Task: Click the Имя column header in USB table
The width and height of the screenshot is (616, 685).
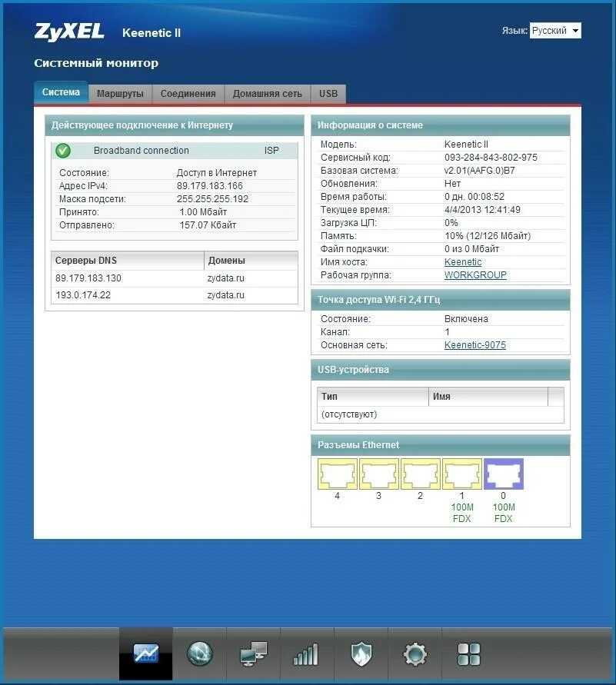Action: pos(488,397)
